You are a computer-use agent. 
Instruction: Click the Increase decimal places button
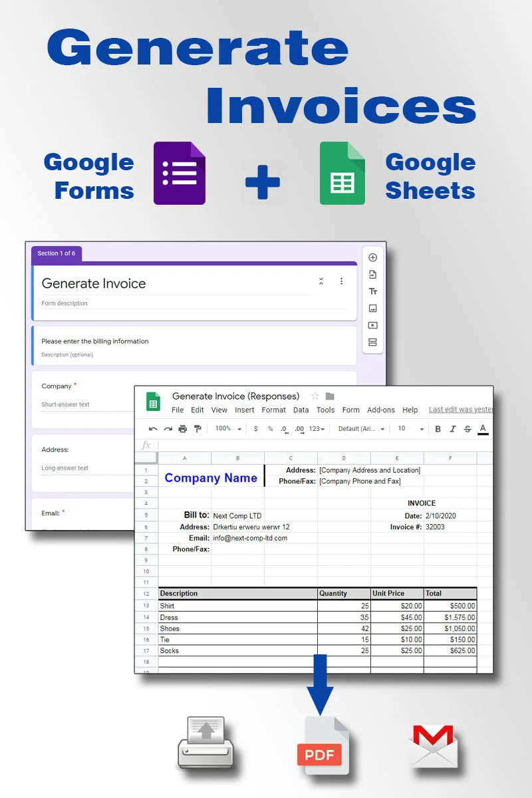(x=299, y=429)
